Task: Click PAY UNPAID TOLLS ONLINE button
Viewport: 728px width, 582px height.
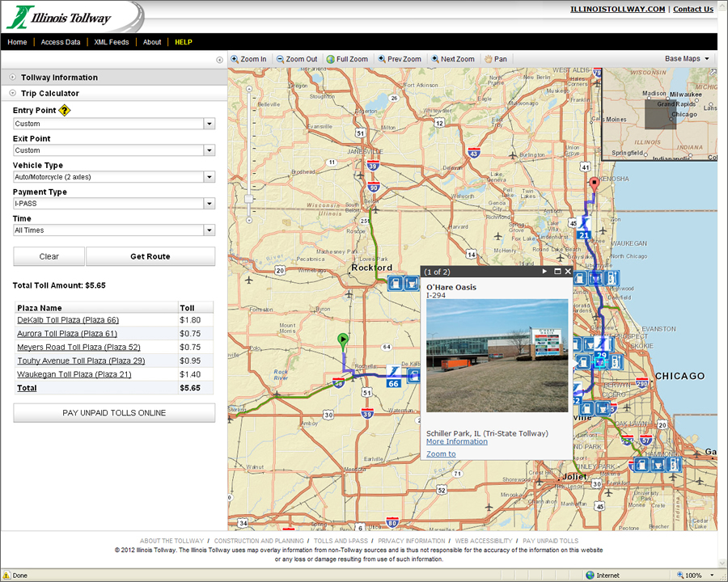Action: (x=114, y=412)
